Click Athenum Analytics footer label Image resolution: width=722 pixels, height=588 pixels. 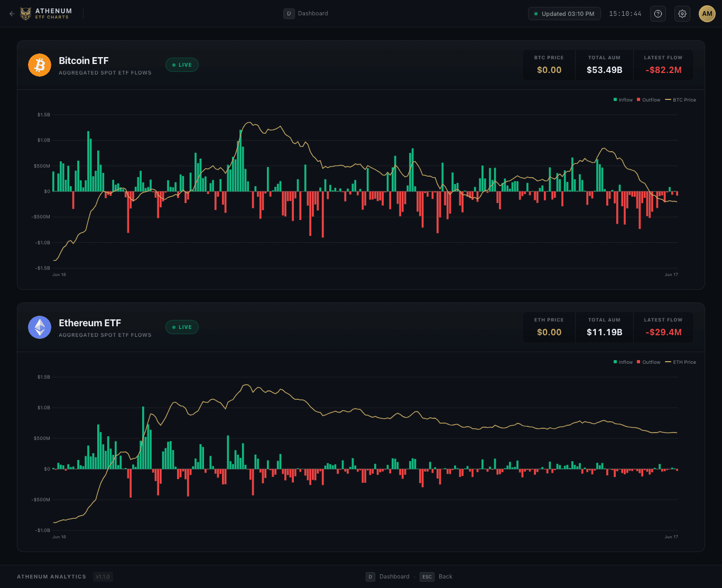(x=51, y=577)
